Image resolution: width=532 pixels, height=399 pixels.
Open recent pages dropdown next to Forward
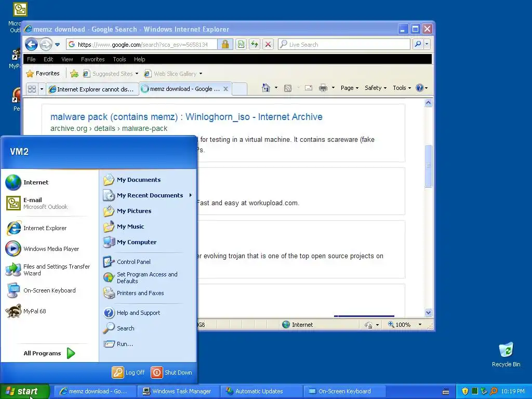click(x=57, y=45)
